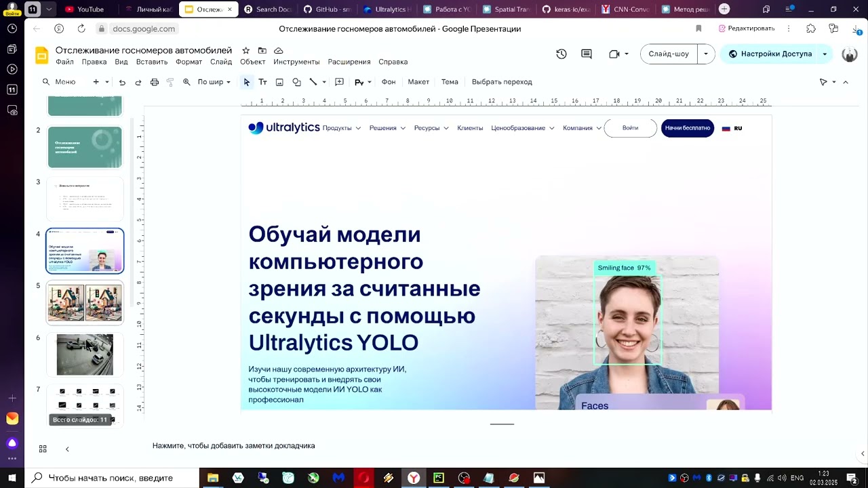Viewport: 868px width, 488px height.
Task: Open the Инструменты menu
Action: click(x=296, y=62)
